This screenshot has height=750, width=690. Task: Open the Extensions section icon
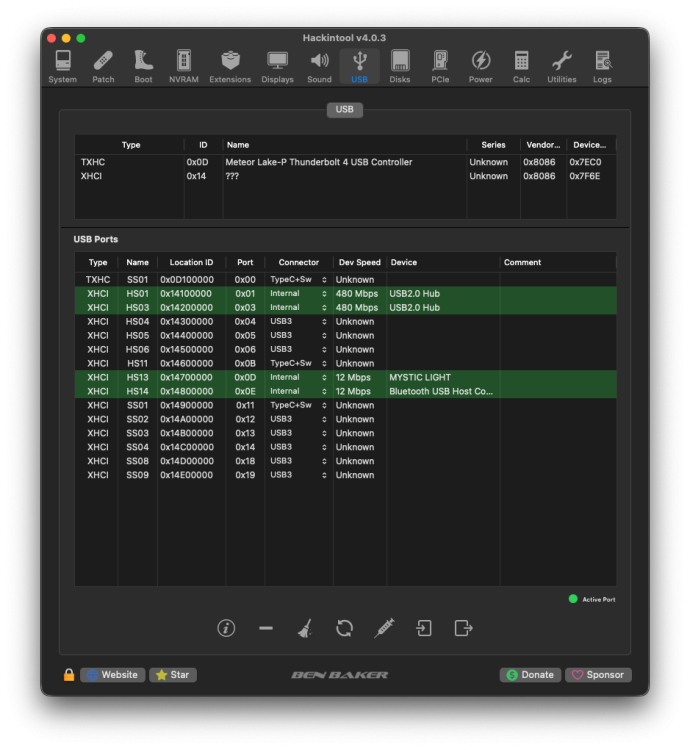point(230,67)
